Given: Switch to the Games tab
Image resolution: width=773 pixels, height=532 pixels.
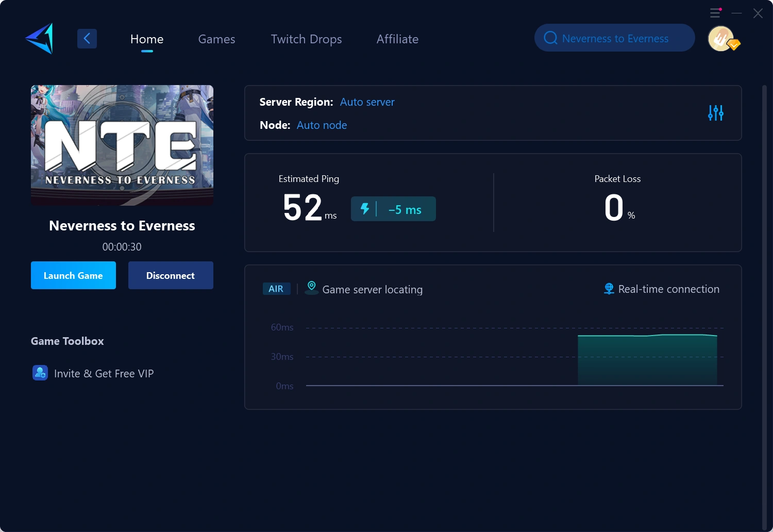Looking at the screenshot, I should pyautogui.click(x=216, y=39).
